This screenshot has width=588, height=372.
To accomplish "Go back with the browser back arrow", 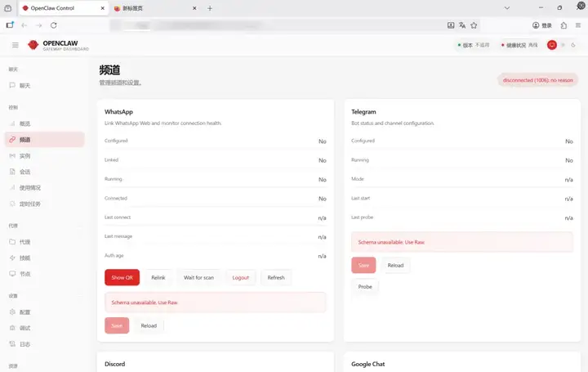I will [24, 25].
